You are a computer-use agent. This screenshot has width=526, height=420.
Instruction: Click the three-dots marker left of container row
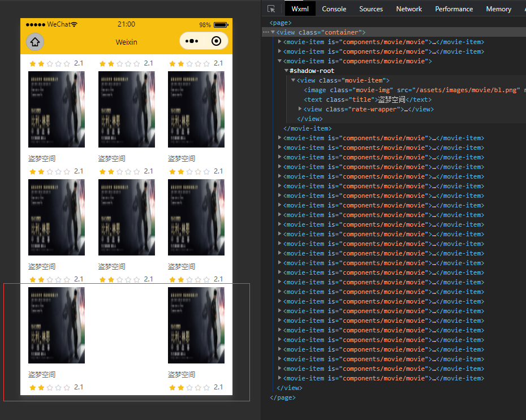coord(266,32)
